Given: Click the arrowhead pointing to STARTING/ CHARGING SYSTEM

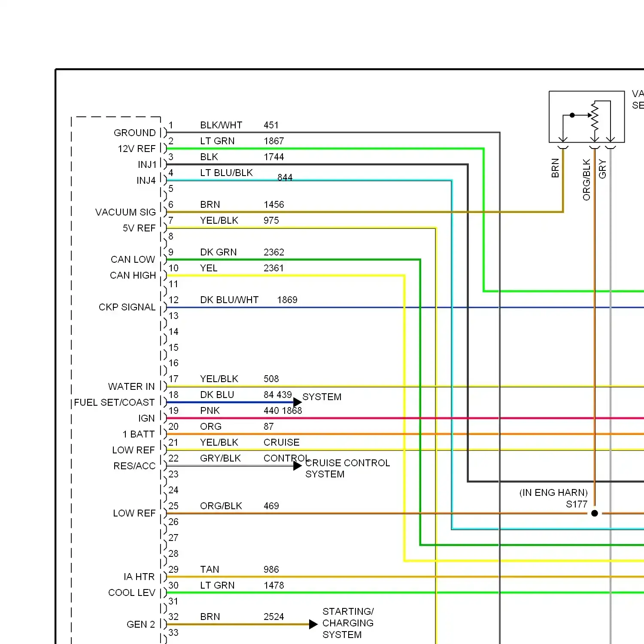Looking at the screenshot, I should pos(313,624).
